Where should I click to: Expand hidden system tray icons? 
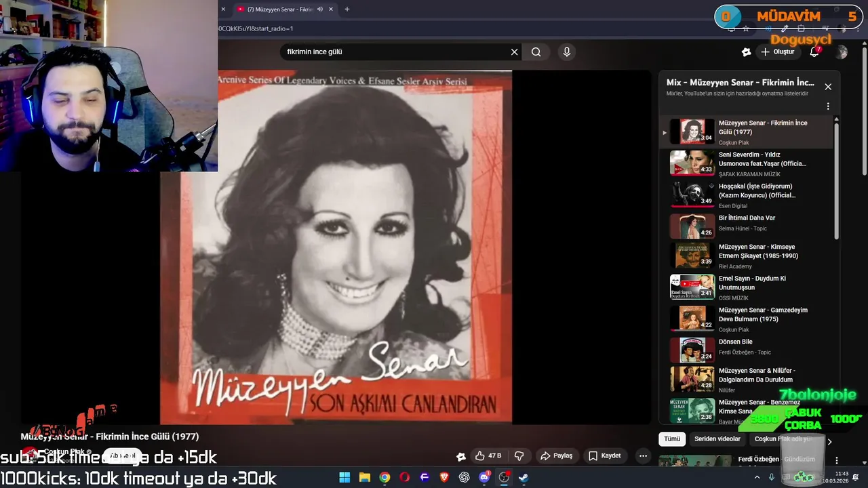[x=757, y=477]
